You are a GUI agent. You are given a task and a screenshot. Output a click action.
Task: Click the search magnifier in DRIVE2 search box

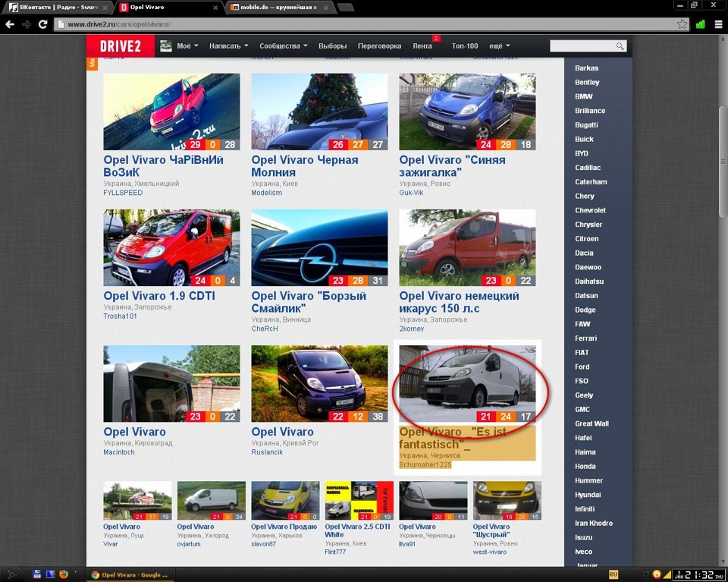pos(620,46)
